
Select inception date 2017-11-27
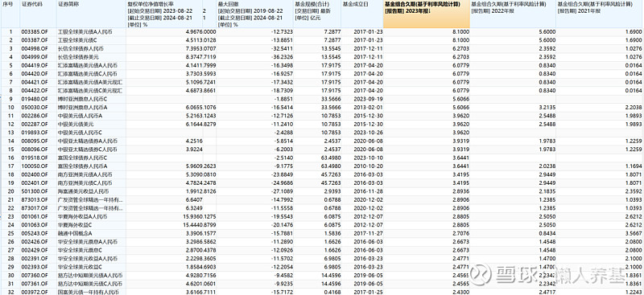(x=368, y=233)
